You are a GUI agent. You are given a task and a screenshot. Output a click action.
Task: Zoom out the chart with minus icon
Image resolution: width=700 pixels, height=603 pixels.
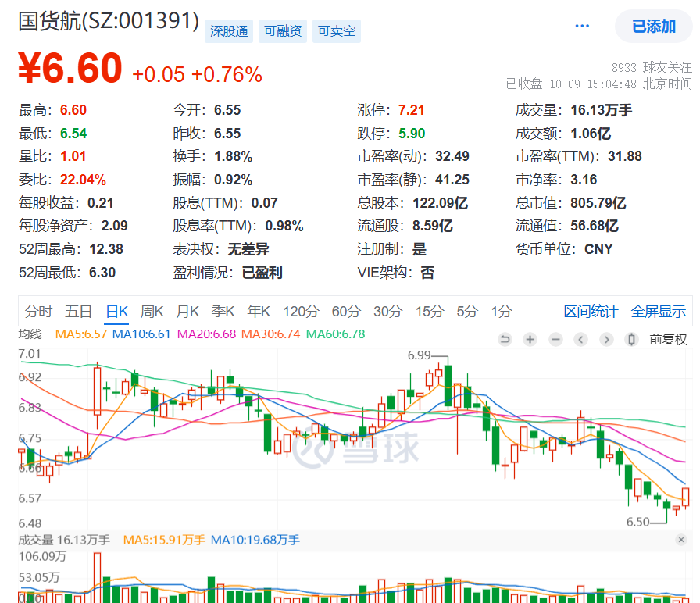[555, 340]
